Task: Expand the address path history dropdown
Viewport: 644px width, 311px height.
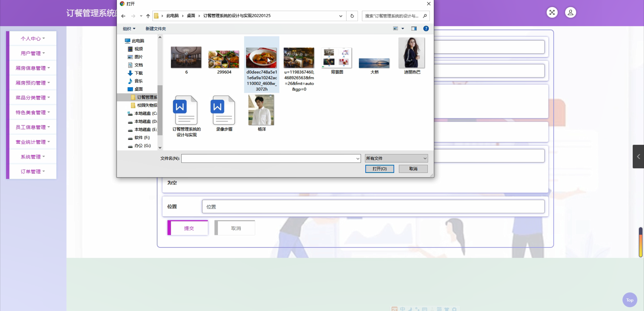Action: point(341,16)
